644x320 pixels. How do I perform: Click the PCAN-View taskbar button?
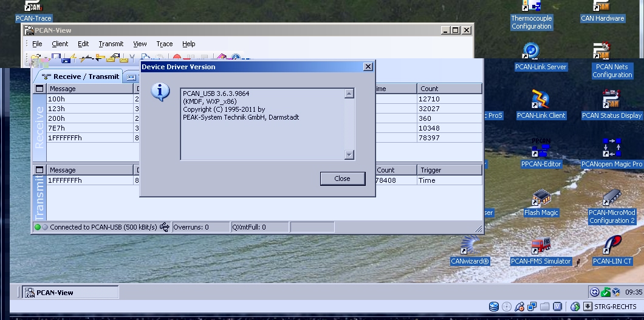pyautogui.click(x=70, y=292)
